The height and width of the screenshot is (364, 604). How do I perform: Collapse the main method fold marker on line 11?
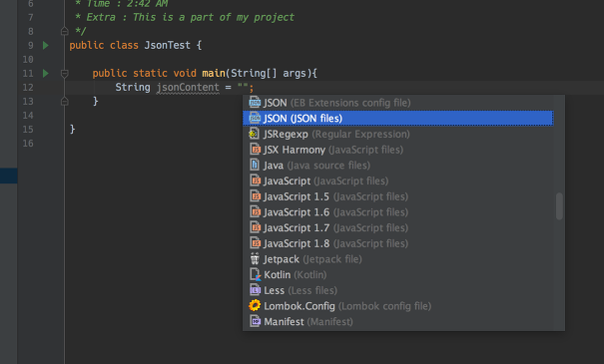pyautogui.click(x=64, y=73)
